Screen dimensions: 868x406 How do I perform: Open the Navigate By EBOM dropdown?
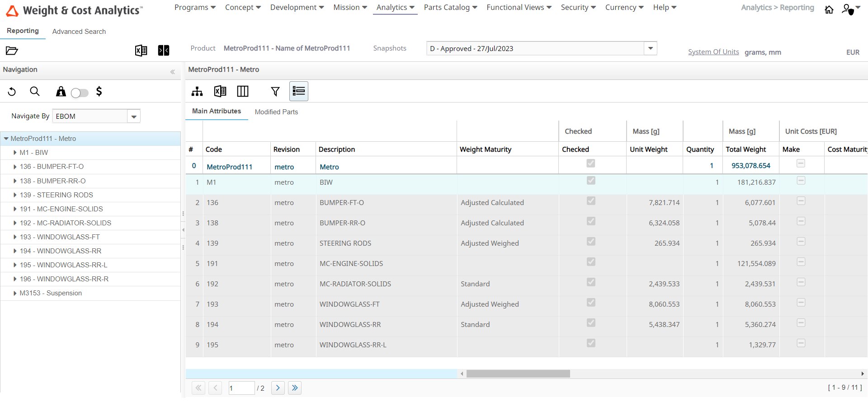click(x=134, y=117)
